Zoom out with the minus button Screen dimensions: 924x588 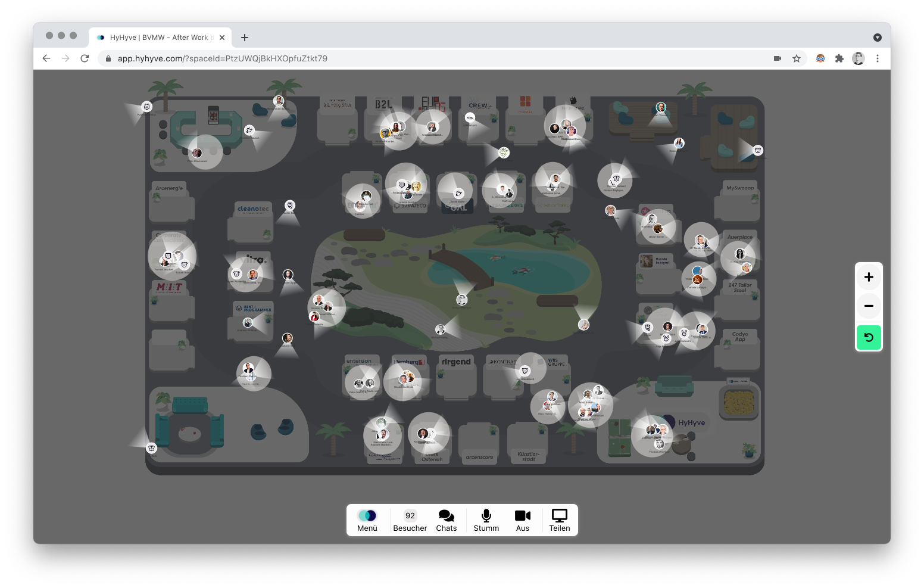pos(869,306)
